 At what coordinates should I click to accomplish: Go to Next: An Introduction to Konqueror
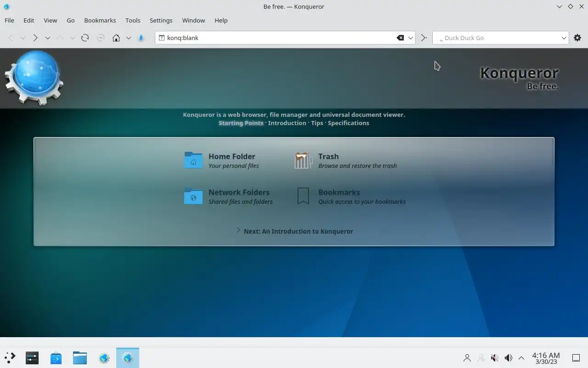coord(298,231)
